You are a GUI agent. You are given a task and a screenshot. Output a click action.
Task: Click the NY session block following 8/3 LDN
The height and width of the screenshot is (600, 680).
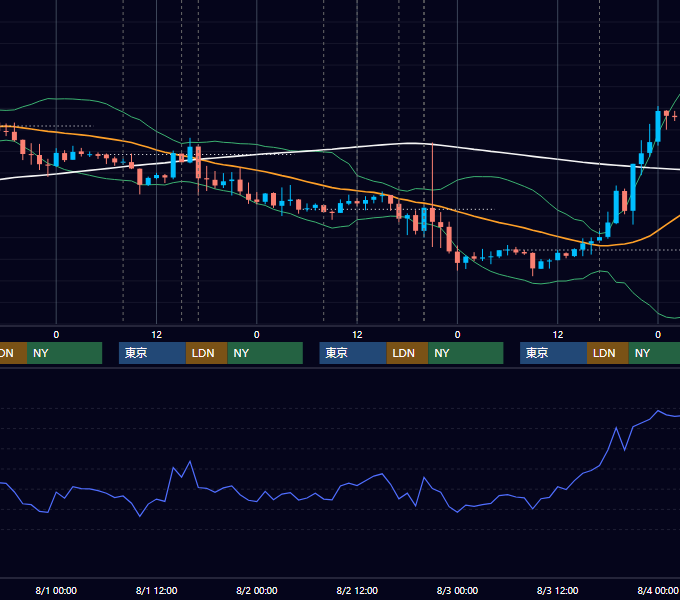click(654, 353)
